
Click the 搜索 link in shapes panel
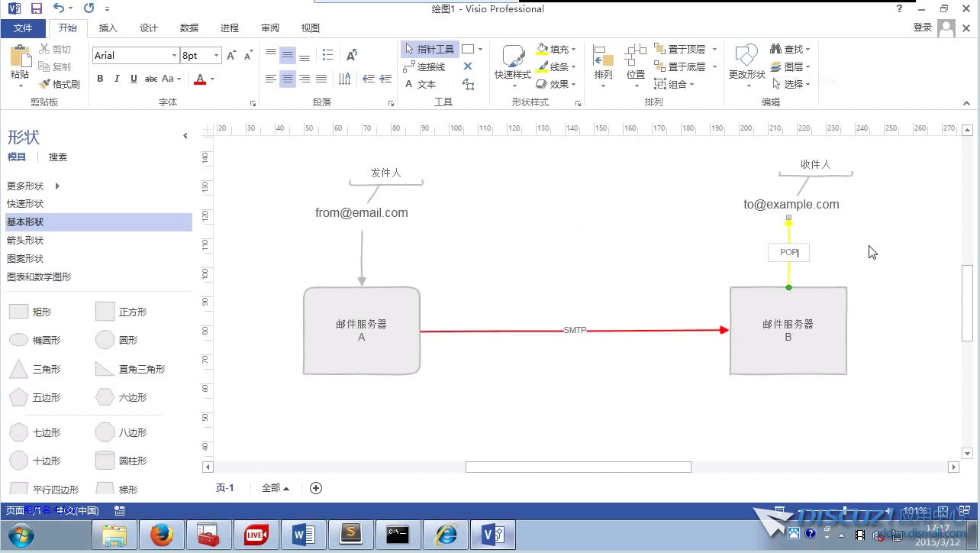pos(58,157)
